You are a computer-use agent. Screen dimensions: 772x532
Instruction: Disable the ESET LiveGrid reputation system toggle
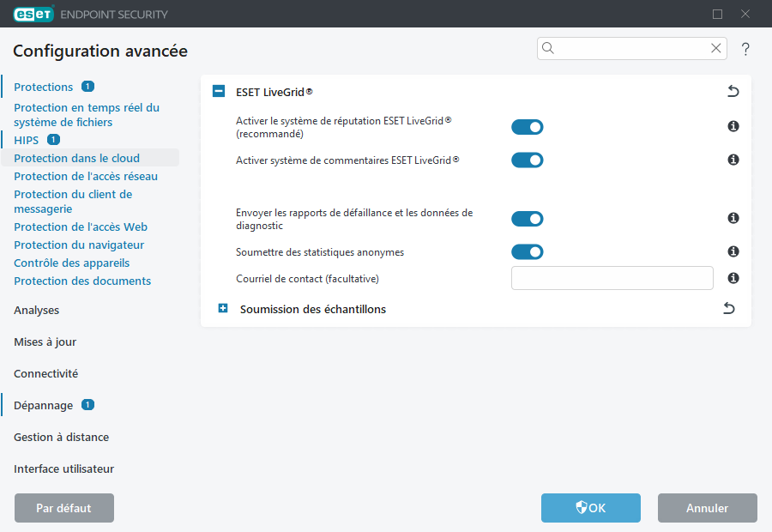(x=527, y=126)
